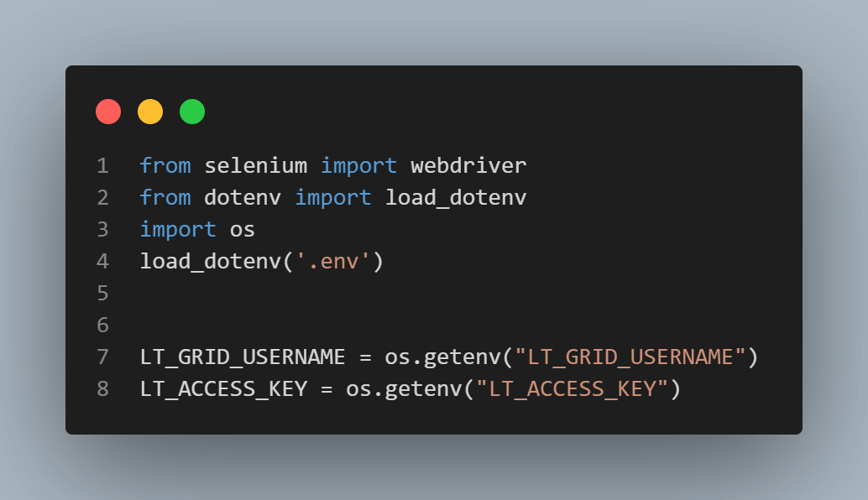Screen dimensions: 868x500
Task: Click the "LT_GRID_USERNAME" string argument
Action: click(x=630, y=357)
